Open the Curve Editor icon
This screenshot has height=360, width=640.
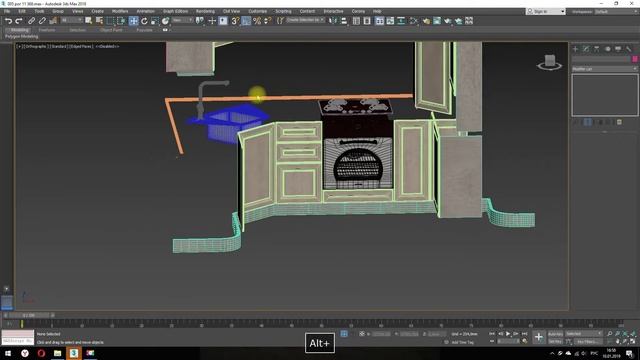390,21
